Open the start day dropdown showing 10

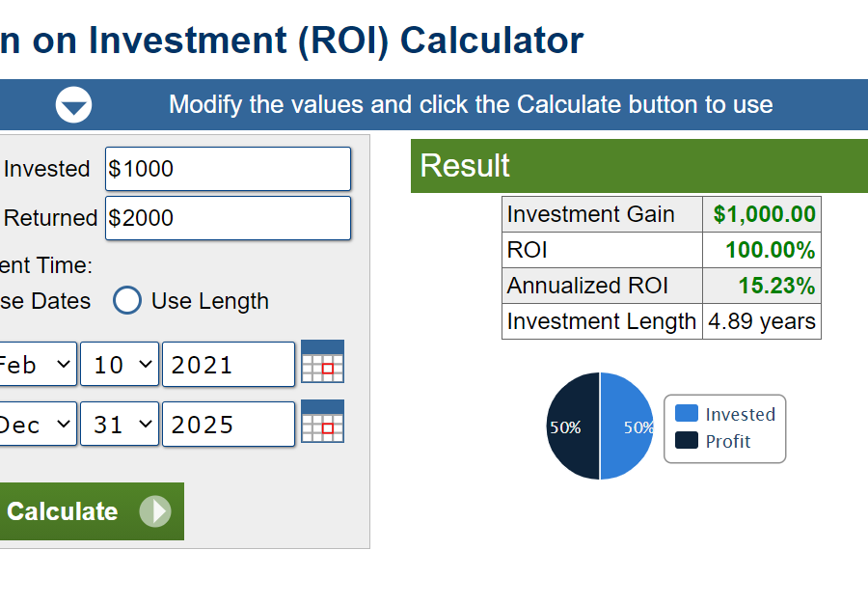pyautogui.click(x=120, y=365)
